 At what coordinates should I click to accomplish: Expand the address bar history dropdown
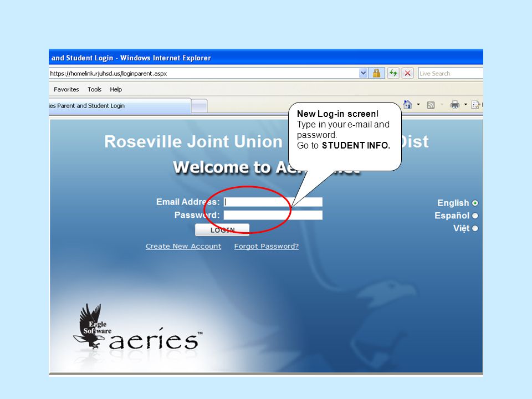pyautogui.click(x=364, y=73)
